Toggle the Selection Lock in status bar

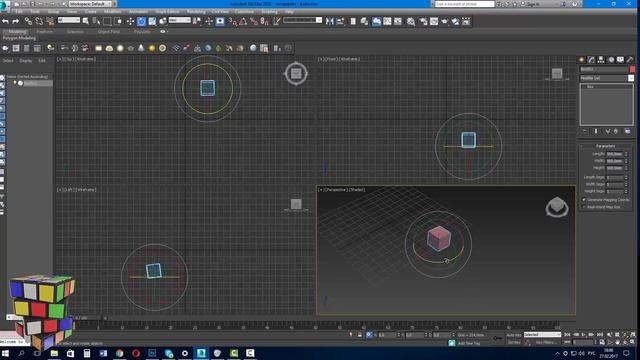click(x=360, y=335)
